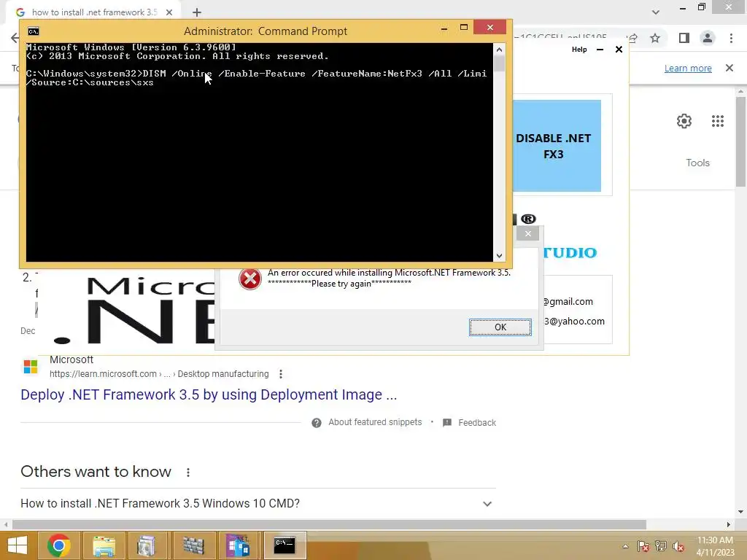This screenshot has width=747, height=560.
Task: Open the network tray icon
Action: (x=661, y=546)
